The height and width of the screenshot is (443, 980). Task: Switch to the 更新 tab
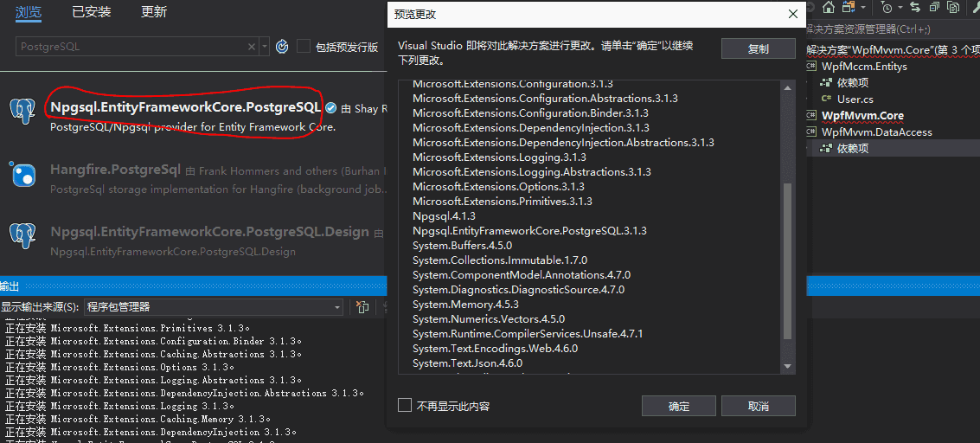pyautogui.click(x=154, y=11)
